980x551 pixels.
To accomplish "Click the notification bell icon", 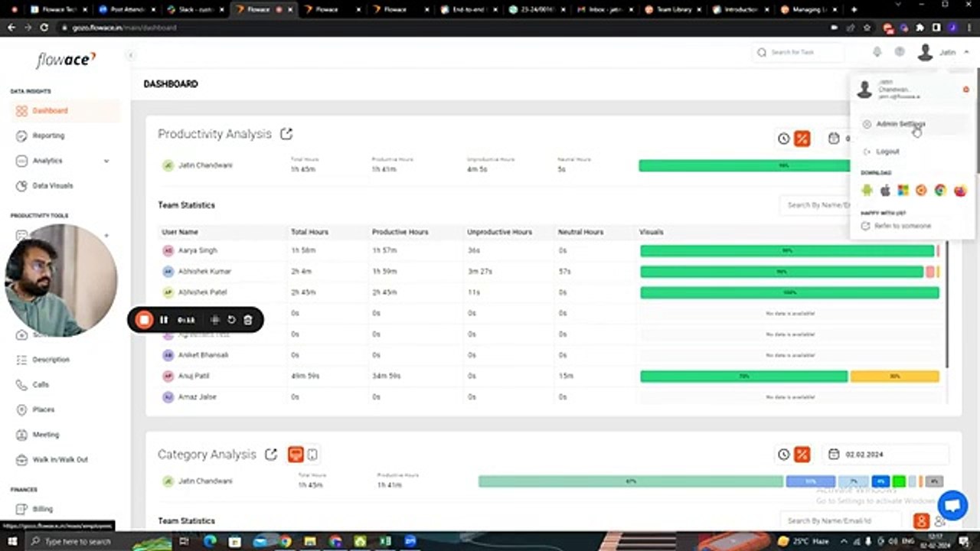I will point(877,52).
